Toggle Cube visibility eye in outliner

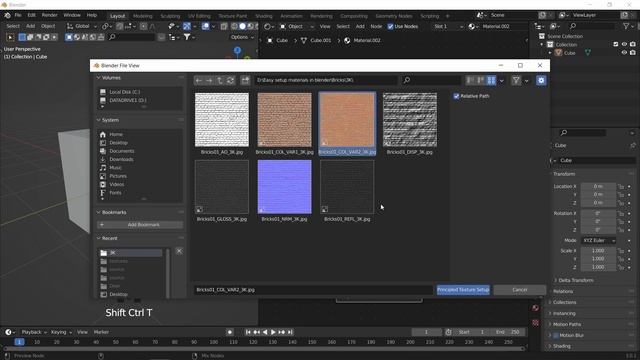[624, 53]
